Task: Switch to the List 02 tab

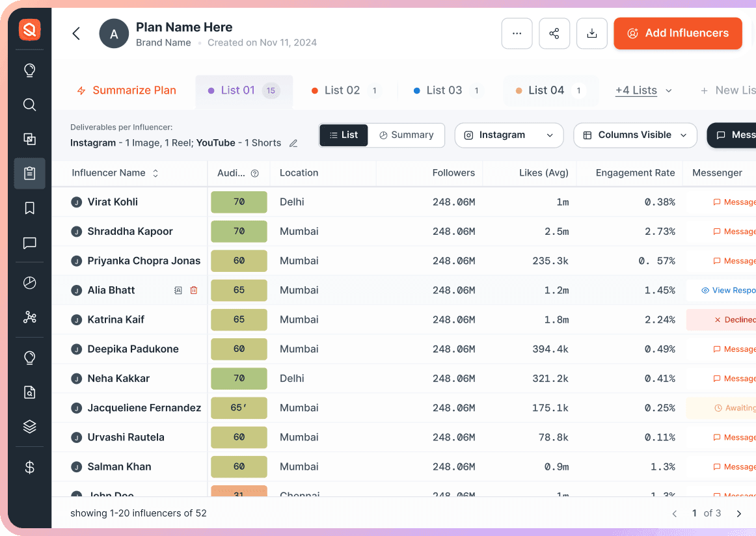Action: (342, 90)
